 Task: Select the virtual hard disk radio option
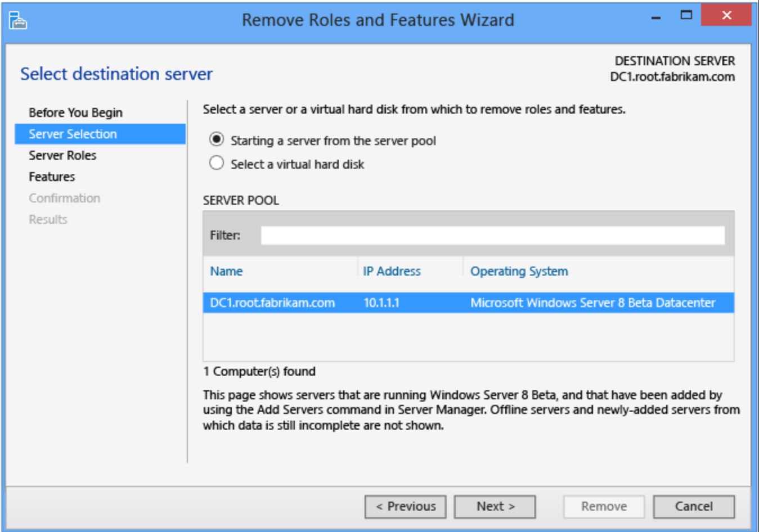click(x=217, y=163)
